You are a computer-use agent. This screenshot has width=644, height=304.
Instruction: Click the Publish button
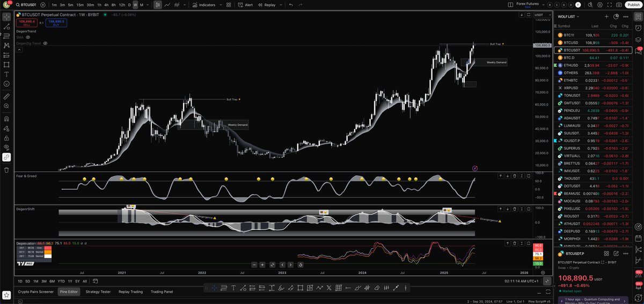click(x=633, y=4)
